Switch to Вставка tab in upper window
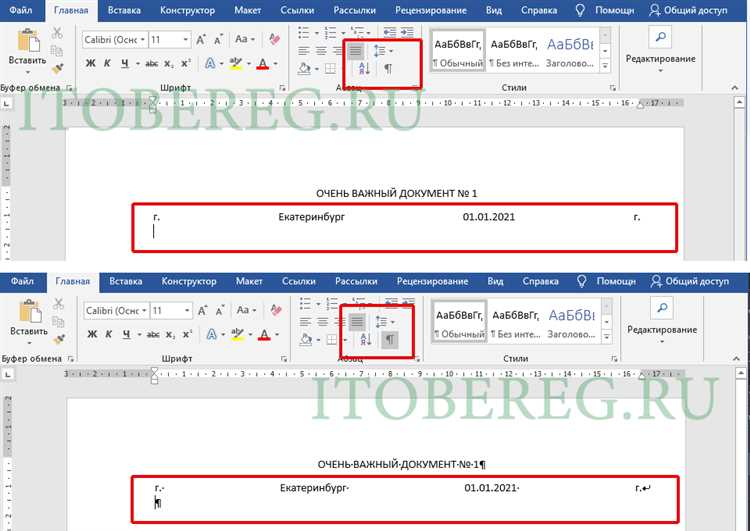Image resolution: width=750 pixels, height=531 pixels. tap(124, 10)
